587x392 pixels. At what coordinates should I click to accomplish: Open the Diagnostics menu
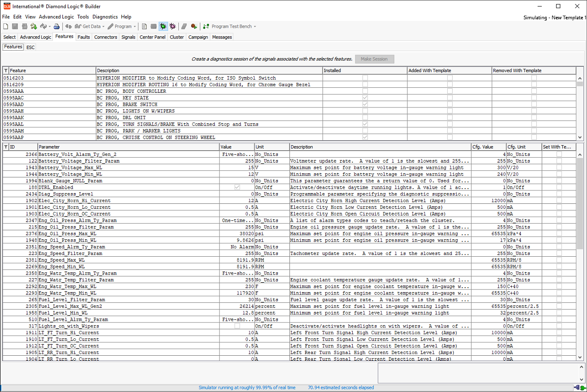tap(105, 17)
